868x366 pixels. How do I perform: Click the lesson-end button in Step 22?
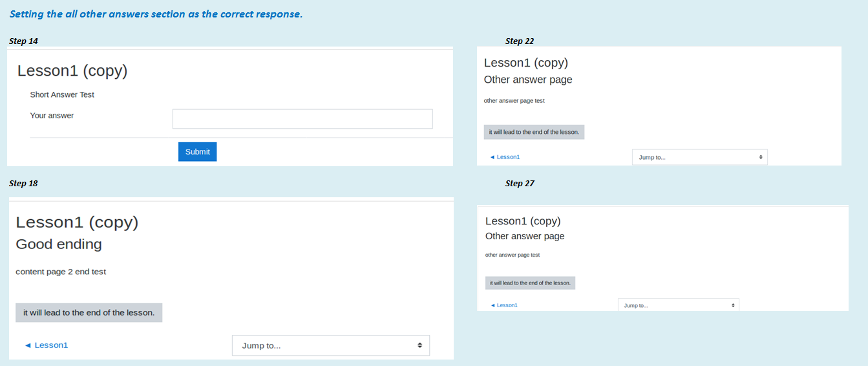tap(534, 132)
